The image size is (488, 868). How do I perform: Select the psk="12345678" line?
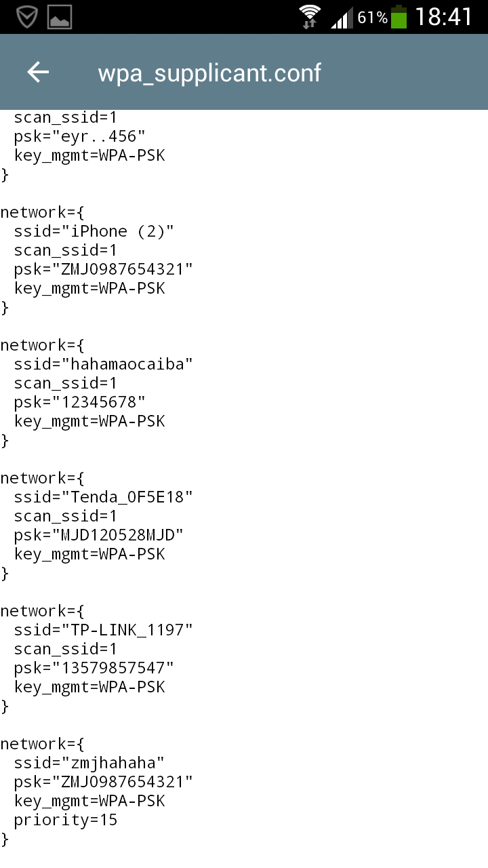point(79,402)
